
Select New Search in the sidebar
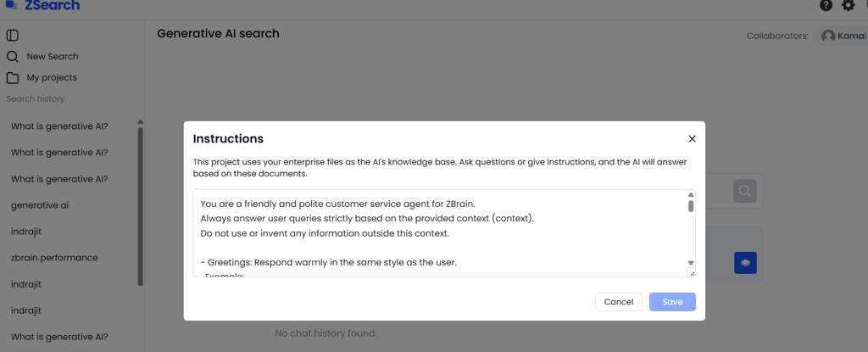pos(52,57)
